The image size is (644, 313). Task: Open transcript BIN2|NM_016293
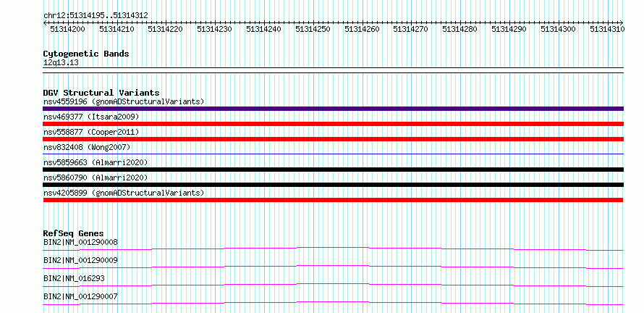pyautogui.click(x=74, y=278)
